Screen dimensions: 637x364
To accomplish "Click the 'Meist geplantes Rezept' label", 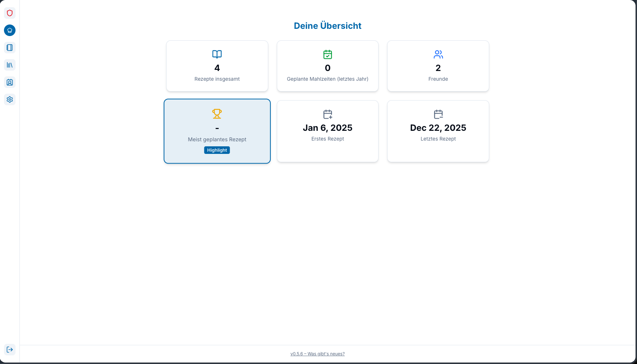I will point(217,139).
